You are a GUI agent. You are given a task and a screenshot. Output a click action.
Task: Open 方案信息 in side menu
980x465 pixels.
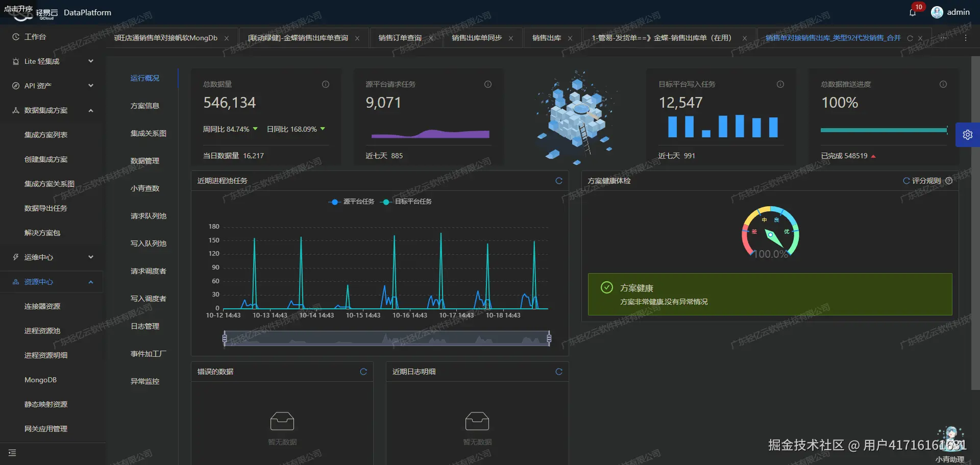pos(144,106)
